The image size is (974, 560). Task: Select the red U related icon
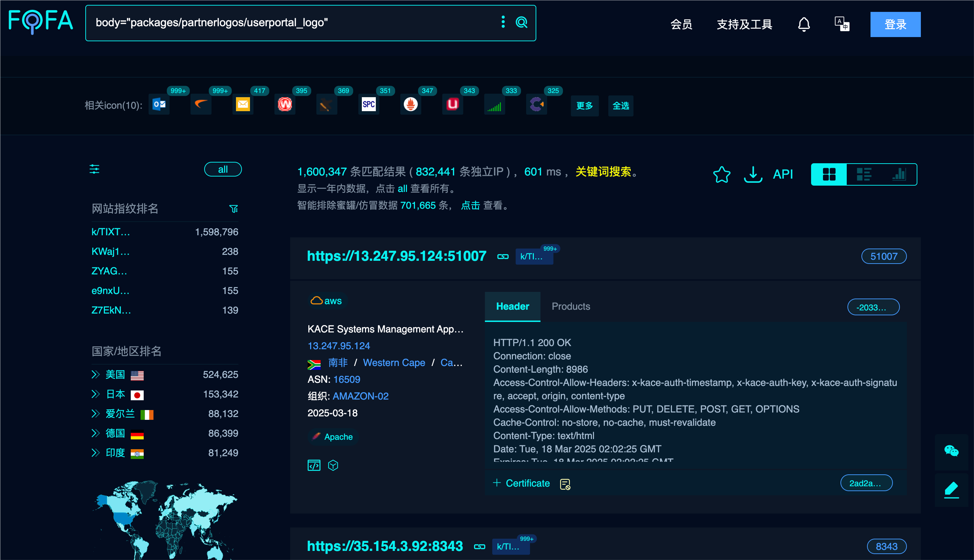452,104
